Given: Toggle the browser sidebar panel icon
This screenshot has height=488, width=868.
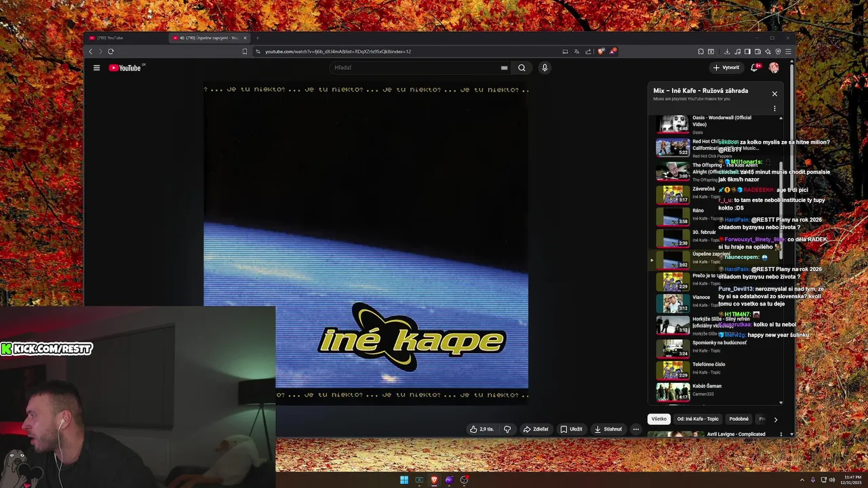Looking at the screenshot, I should click(747, 52).
